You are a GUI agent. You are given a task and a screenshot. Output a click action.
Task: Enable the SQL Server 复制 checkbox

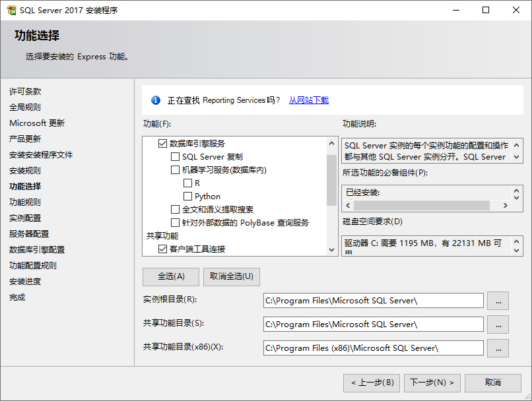click(x=176, y=156)
